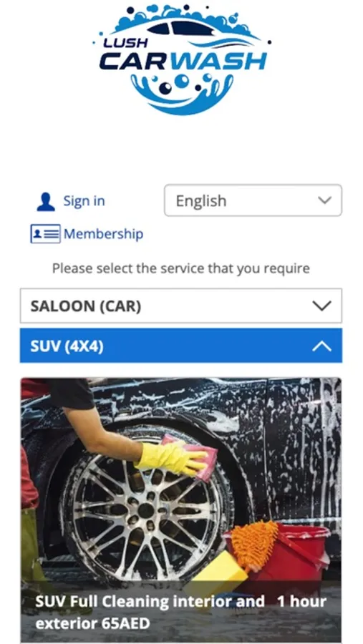Open the English language dropdown

point(253,200)
